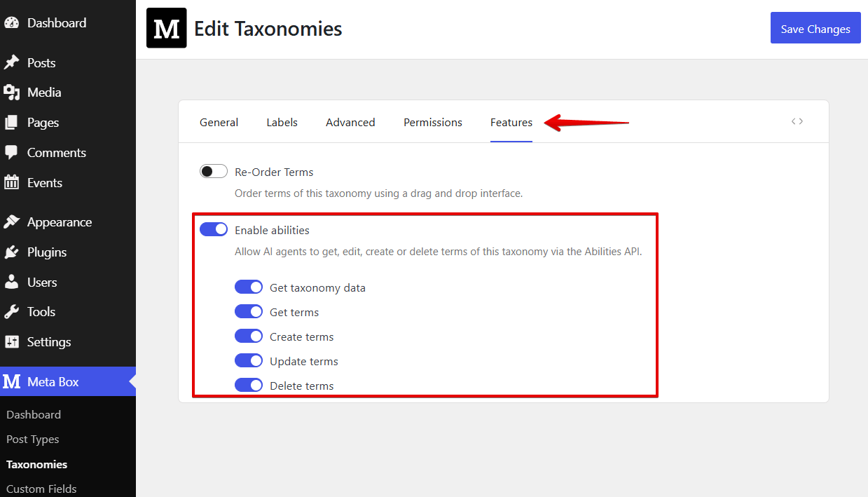
Task: Click the Settings sliders icon
Action: coord(11,342)
